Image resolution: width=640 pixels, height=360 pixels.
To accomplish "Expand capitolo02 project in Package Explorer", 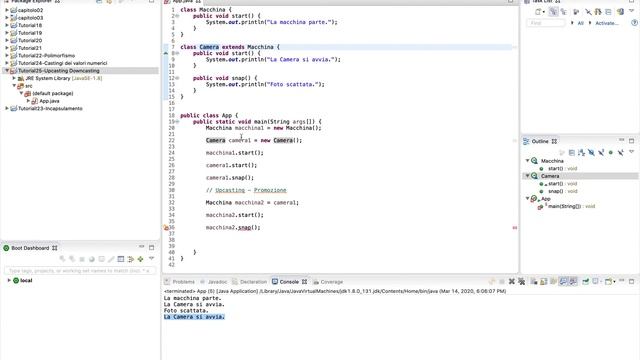I will [7, 10].
